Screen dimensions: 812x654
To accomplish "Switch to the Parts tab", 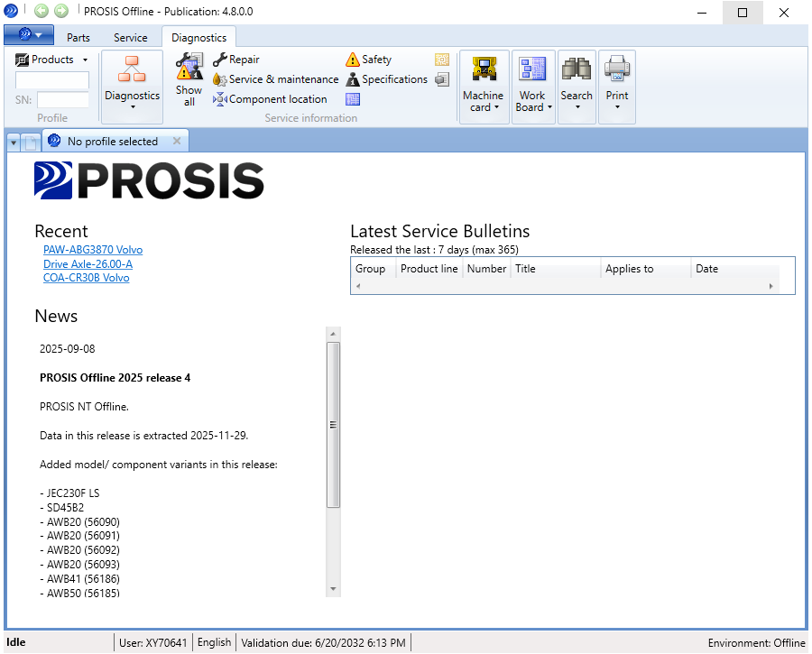I will (78, 37).
